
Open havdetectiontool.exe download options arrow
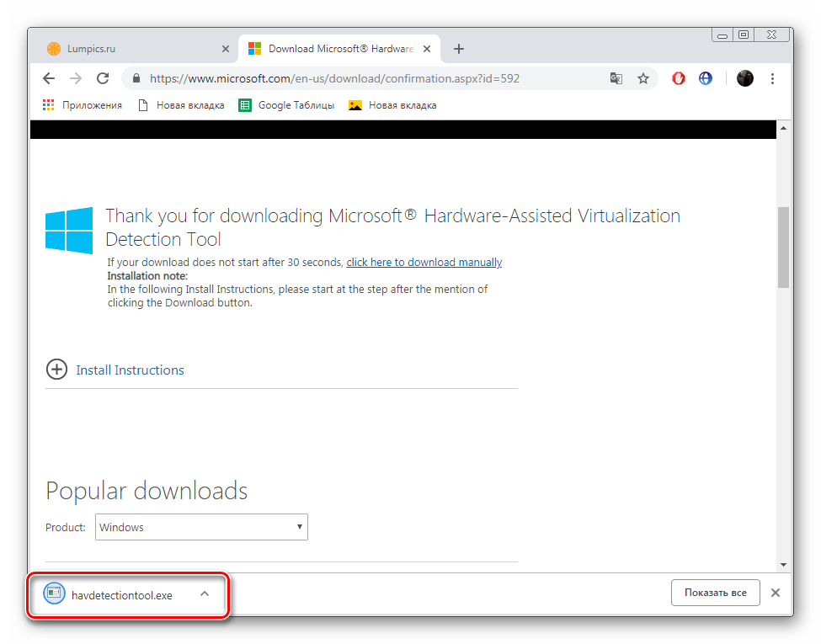tap(205, 594)
